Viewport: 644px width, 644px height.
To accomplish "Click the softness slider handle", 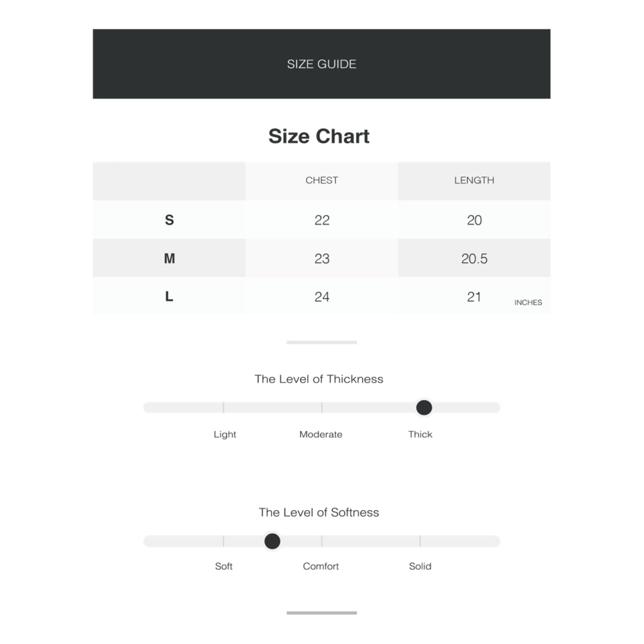I will pos(272,541).
